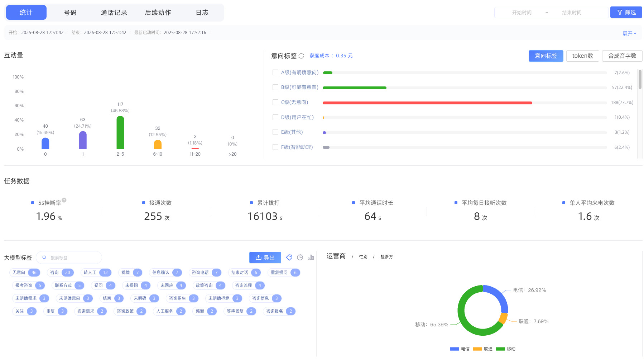Click the 联通 legend color marker

pyautogui.click(x=477, y=349)
